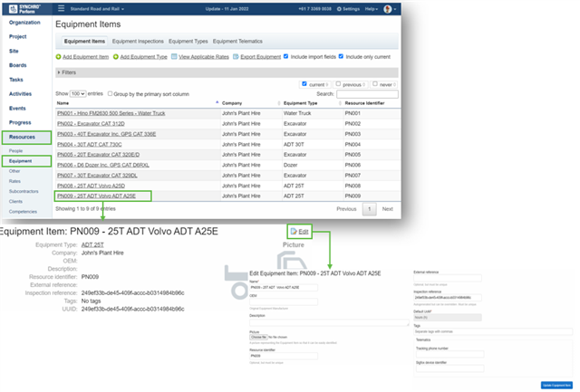Sort the table by the Name column
Viewport: 580px width, 392px height.
pyautogui.click(x=137, y=103)
